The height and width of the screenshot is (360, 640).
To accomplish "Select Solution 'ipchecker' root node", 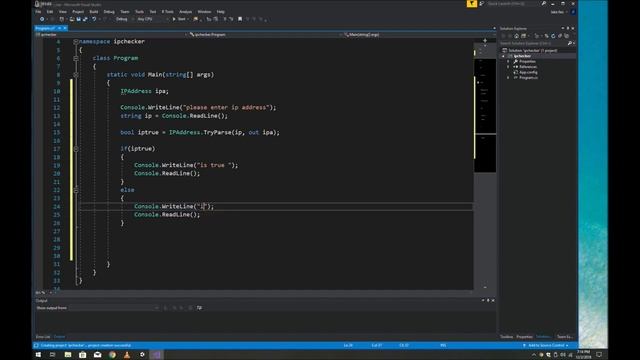I will 532,50.
